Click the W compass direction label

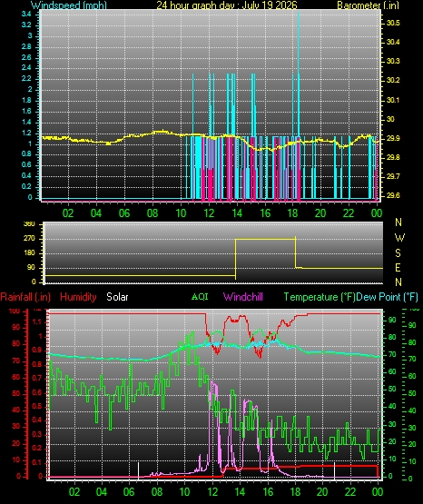399,238
